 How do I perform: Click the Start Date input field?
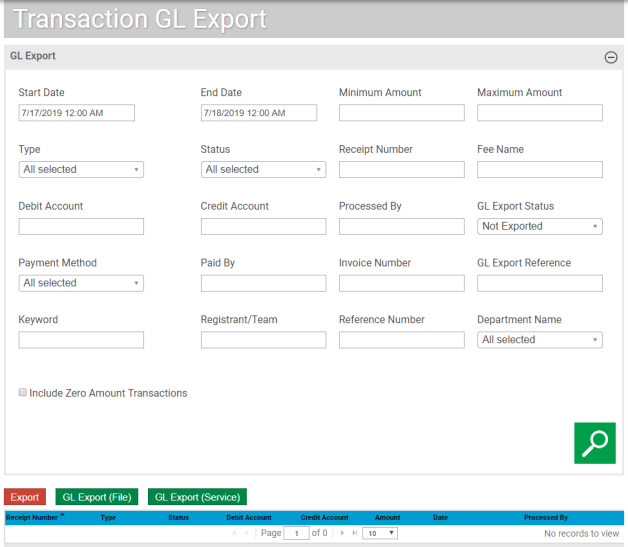click(76, 114)
